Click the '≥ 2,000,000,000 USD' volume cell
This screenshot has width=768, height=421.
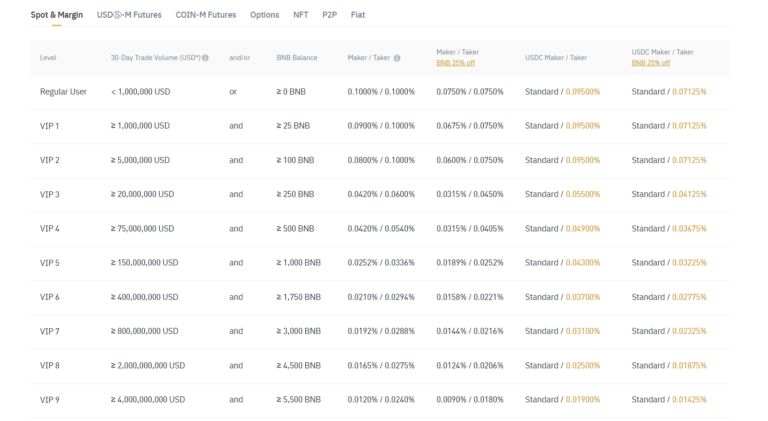pyautogui.click(x=148, y=366)
